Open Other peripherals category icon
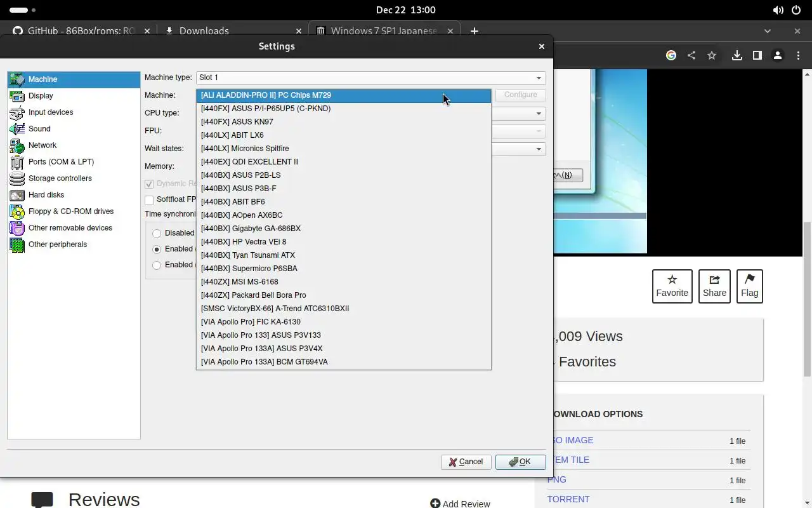Image resolution: width=812 pixels, height=508 pixels. coord(17,244)
